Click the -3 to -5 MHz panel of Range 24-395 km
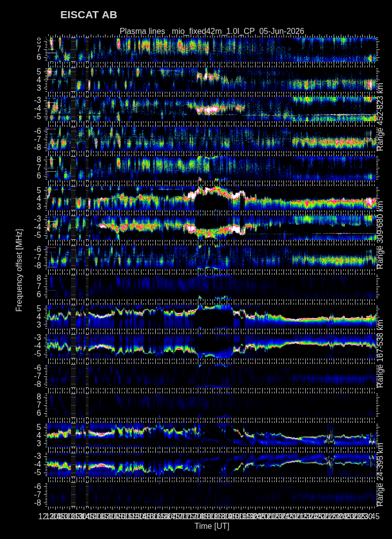392x539 pixels. (x=212, y=465)
